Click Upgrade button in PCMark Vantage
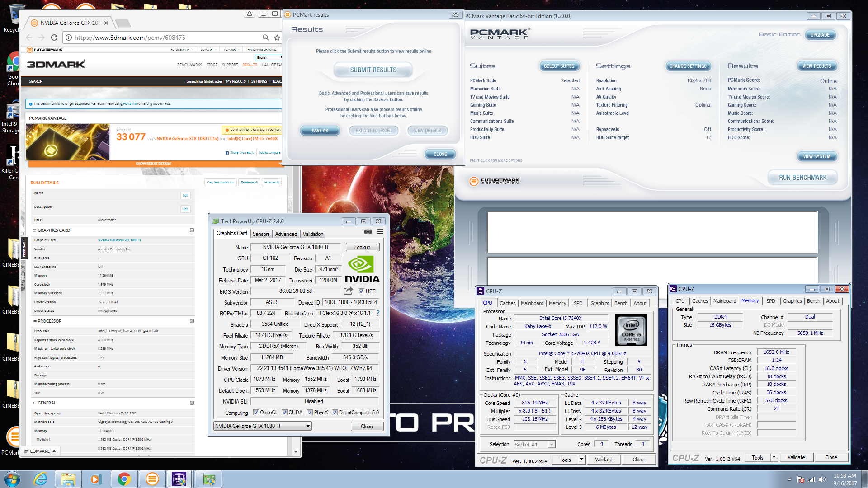The image size is (868, 488). (820, 35)
